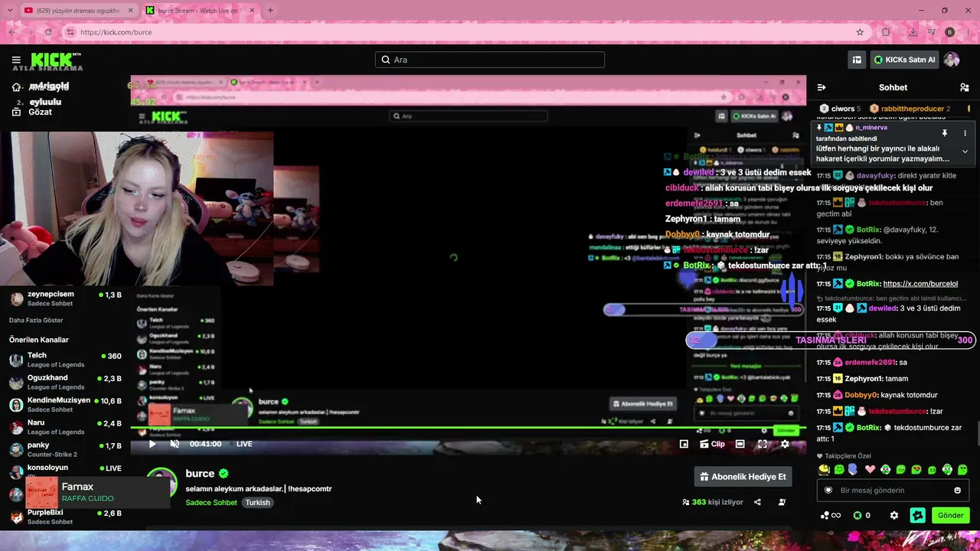Click the burce streamer avatar
This screenshot has height=551, width=980.
click(x=162, y=483)
